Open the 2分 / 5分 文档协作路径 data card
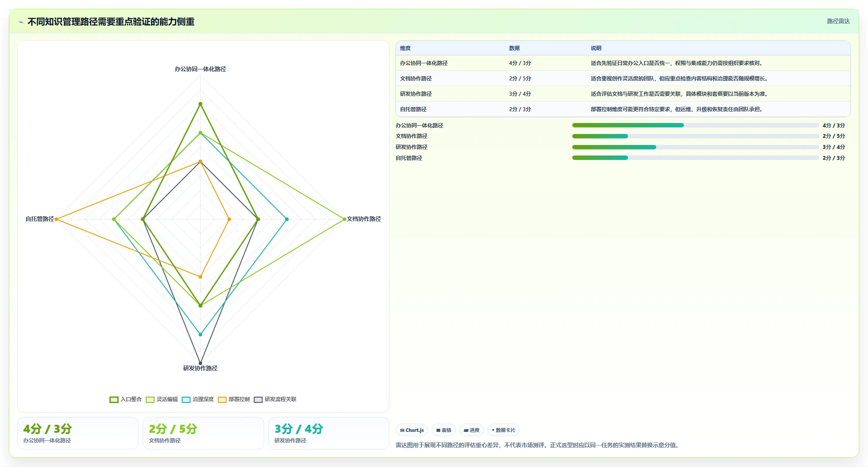The image size is (868, 467). (203, 433)
